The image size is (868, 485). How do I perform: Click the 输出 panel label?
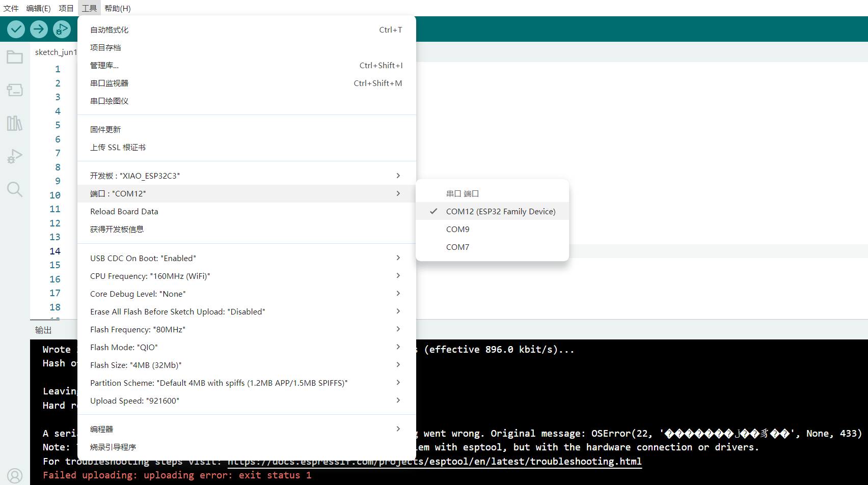[43, 330]
